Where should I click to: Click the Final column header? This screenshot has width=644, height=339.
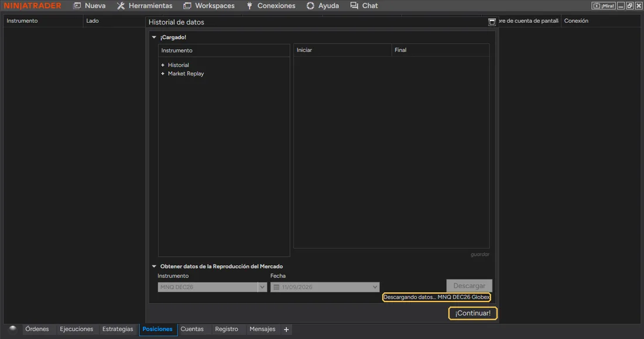(x=440, y=50)
